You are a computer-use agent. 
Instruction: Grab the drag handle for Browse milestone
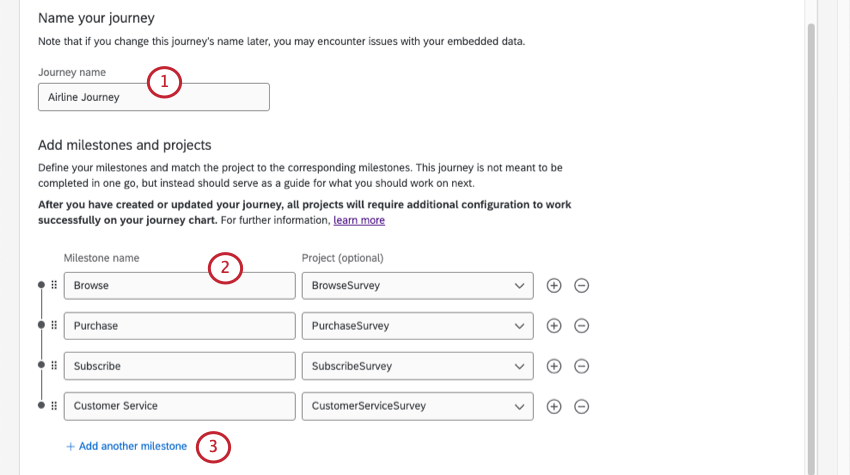click(54, 285)
